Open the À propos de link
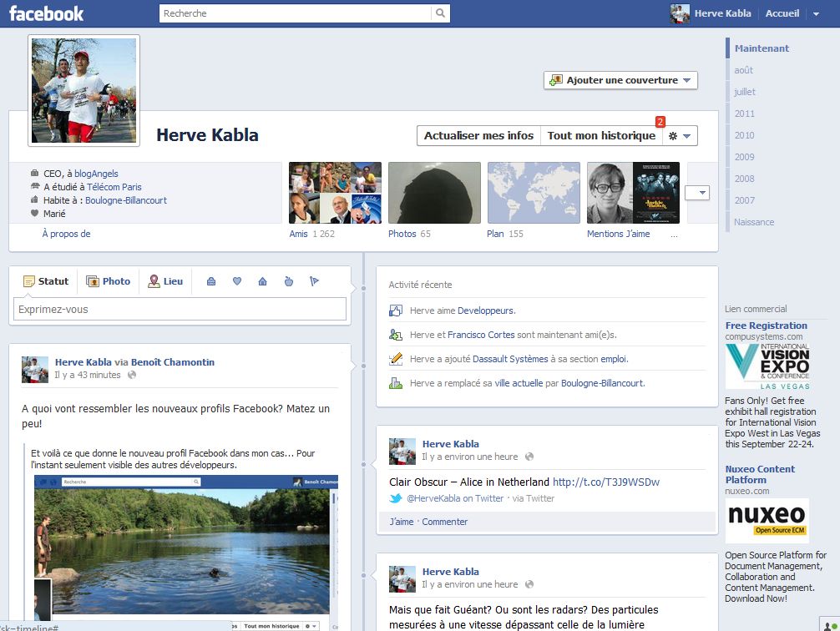Image resolution: width=840 pixels, height=631 pixels. [67, 234]
